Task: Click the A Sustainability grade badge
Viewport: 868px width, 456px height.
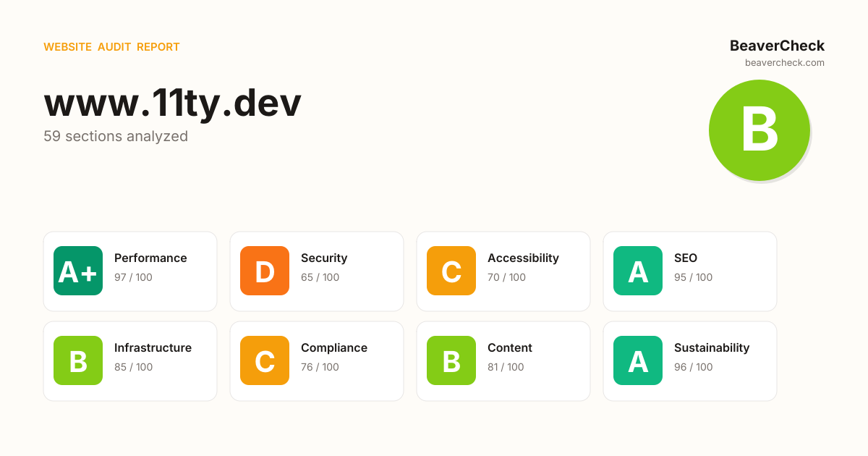Action: pyautogui.click(x=638, y=360)
